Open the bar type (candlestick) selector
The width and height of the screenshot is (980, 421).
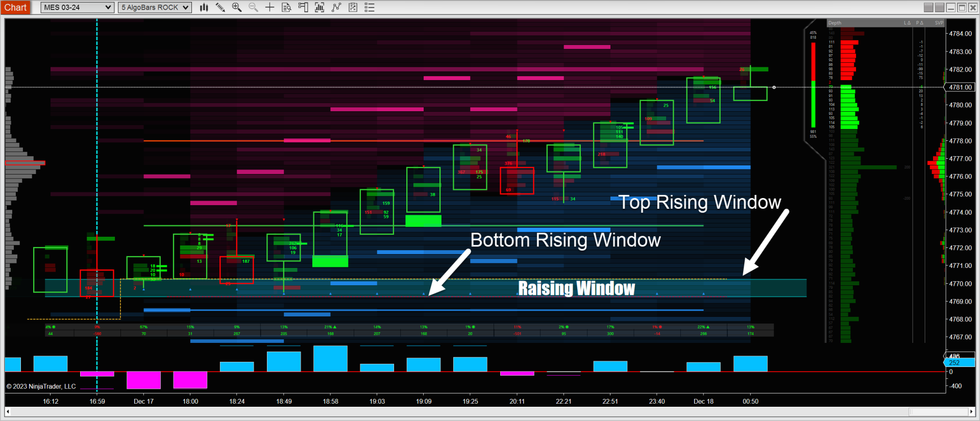click(x=204, y=7)
